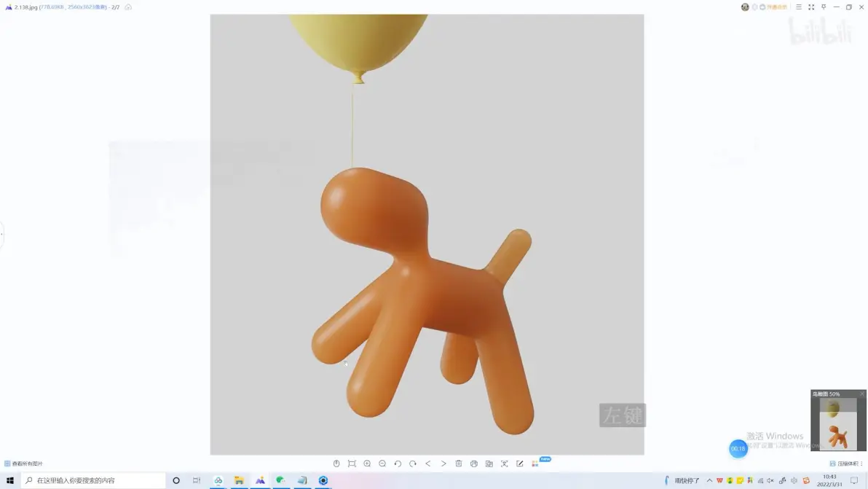
Task: Go to the previous image
Action: [x=428, y=463]
